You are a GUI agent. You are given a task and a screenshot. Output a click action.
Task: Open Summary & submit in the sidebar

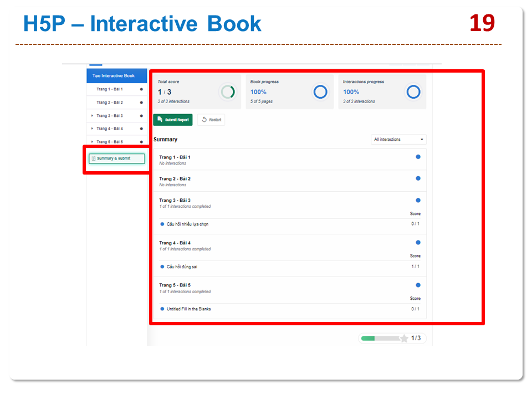[116, 158]
